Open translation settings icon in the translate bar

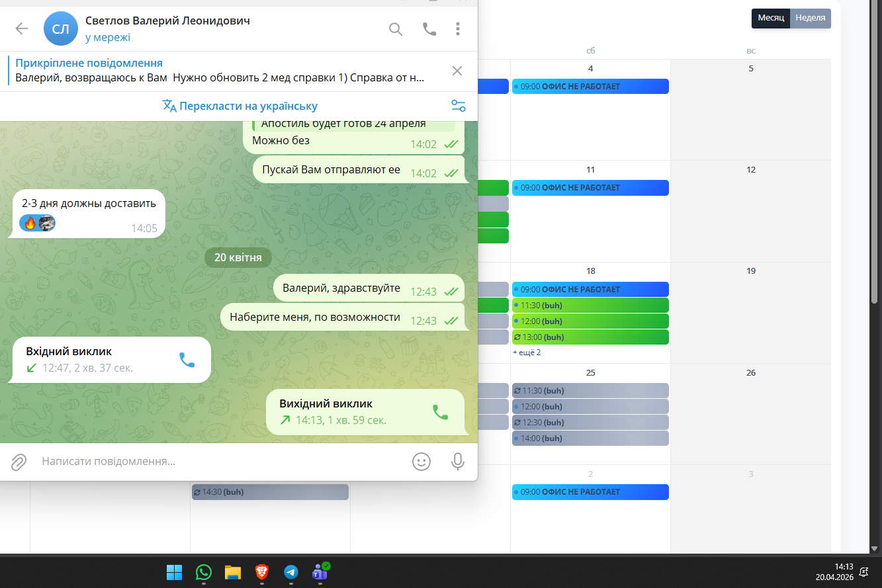(458, 106)
